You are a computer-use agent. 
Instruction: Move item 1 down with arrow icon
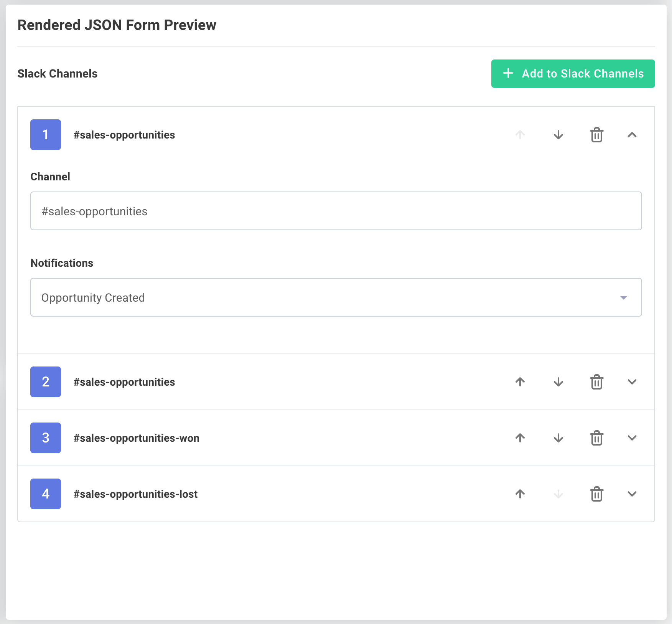(x=558, y=135)
